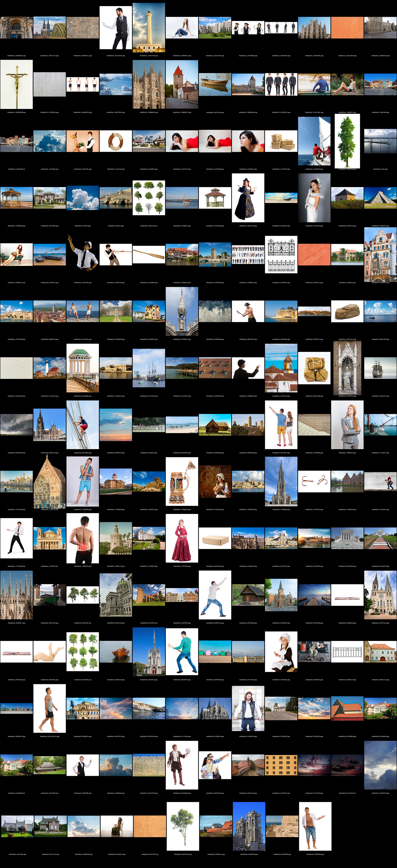Open the wooden oar image
The height and width of the screenshot is (868, 397).
[148, 254]
